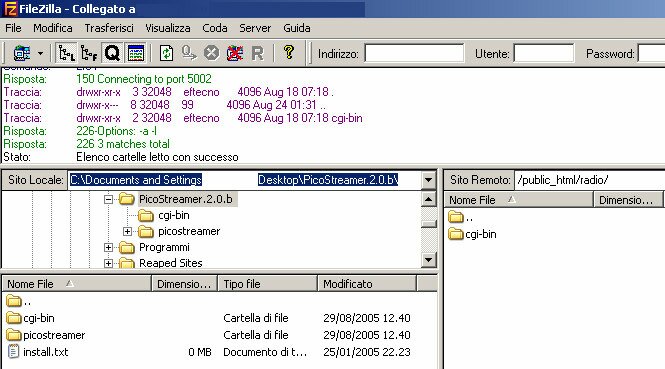This screenshot has width=665, height=369.
Task: Select cgi-bin folder in local file list
Action: [31, 318]
